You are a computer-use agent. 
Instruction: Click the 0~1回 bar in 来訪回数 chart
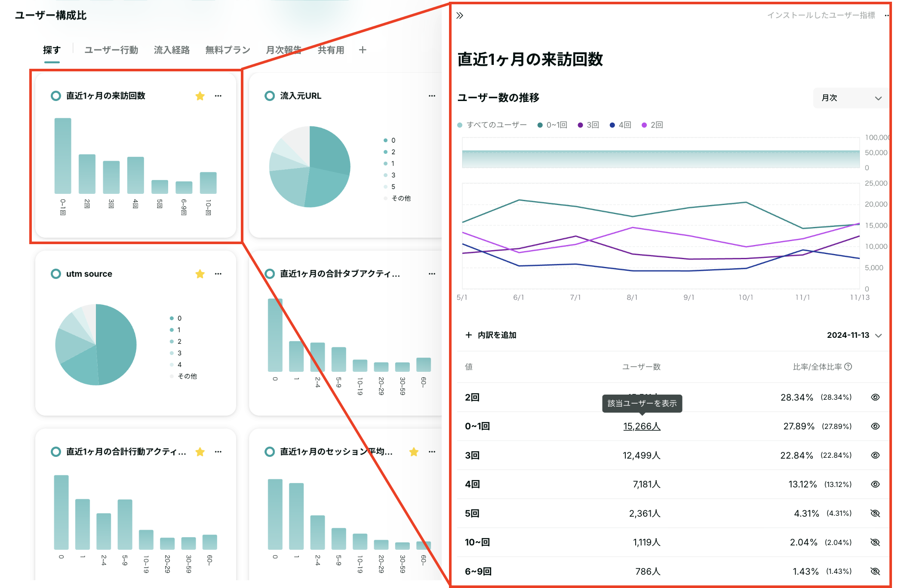coord(63,156)
